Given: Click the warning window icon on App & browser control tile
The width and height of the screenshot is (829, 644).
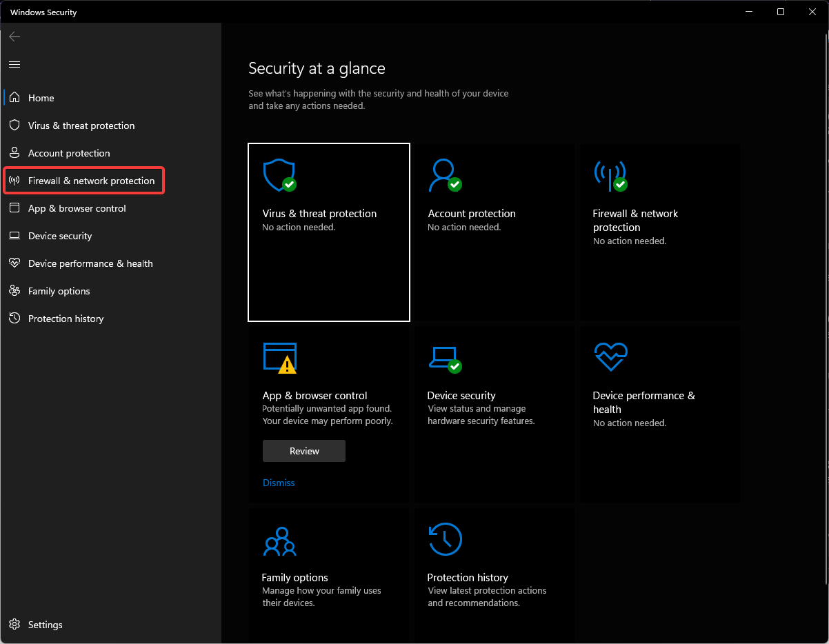Looking at the screenshot, I should coord(279,357).
